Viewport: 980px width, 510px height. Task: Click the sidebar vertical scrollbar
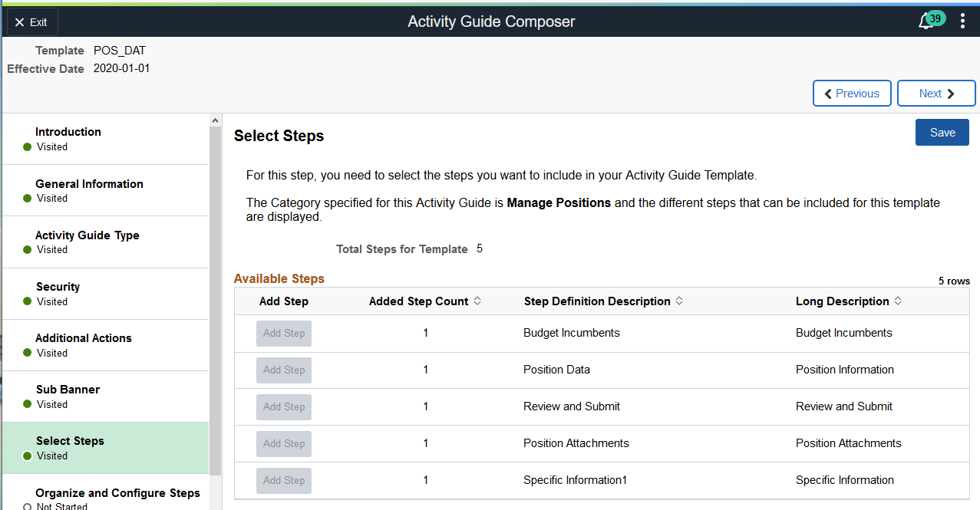click(x=215, y=299)
